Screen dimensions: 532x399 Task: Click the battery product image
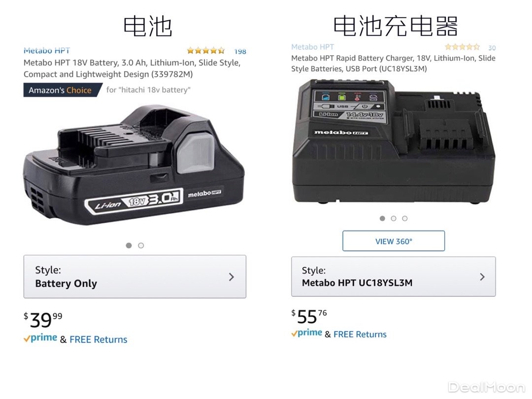(x=134, y=165)
